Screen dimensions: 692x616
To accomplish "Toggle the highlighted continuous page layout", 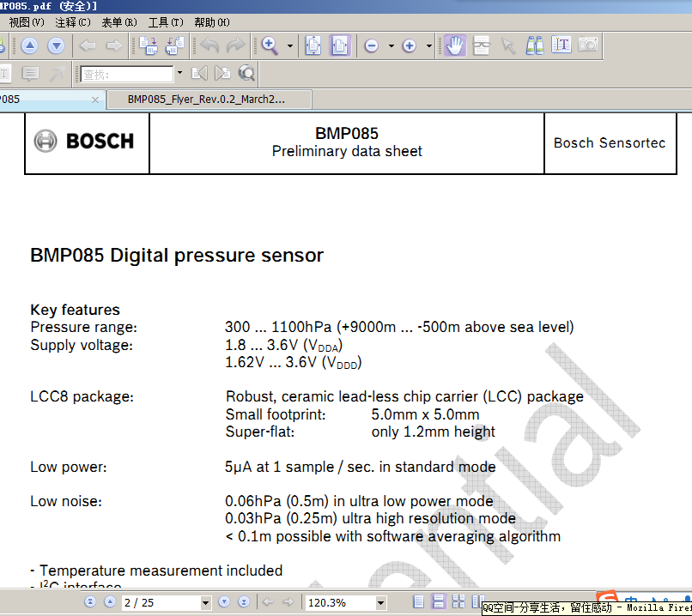I will coord(439,602).
